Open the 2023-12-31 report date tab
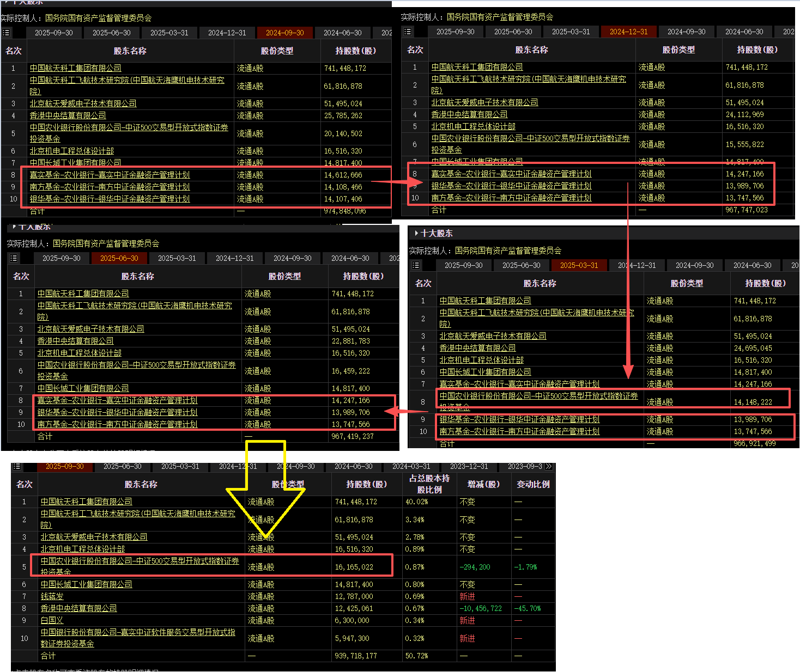Screen dimensions: 800x672 point(469,467)
